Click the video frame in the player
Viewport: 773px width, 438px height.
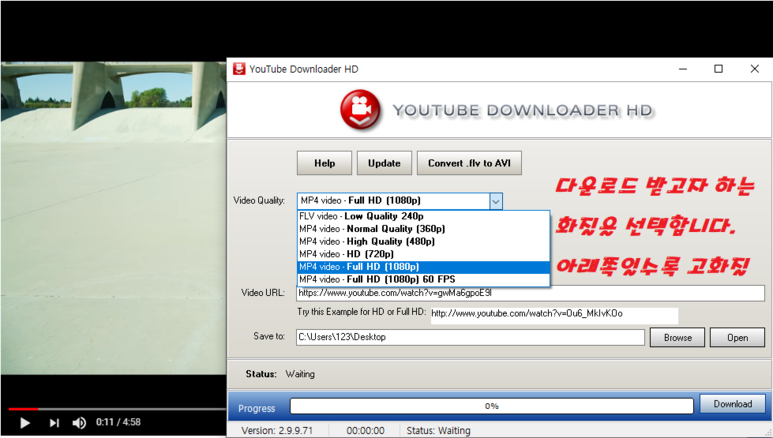[113, 218]
